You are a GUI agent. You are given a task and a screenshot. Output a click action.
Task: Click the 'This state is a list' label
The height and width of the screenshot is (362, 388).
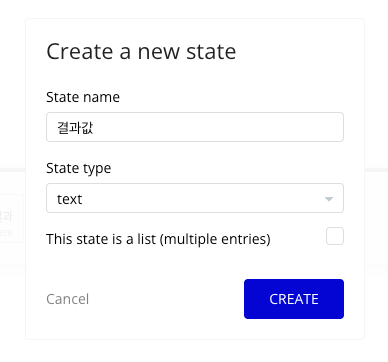coord(158,239)
